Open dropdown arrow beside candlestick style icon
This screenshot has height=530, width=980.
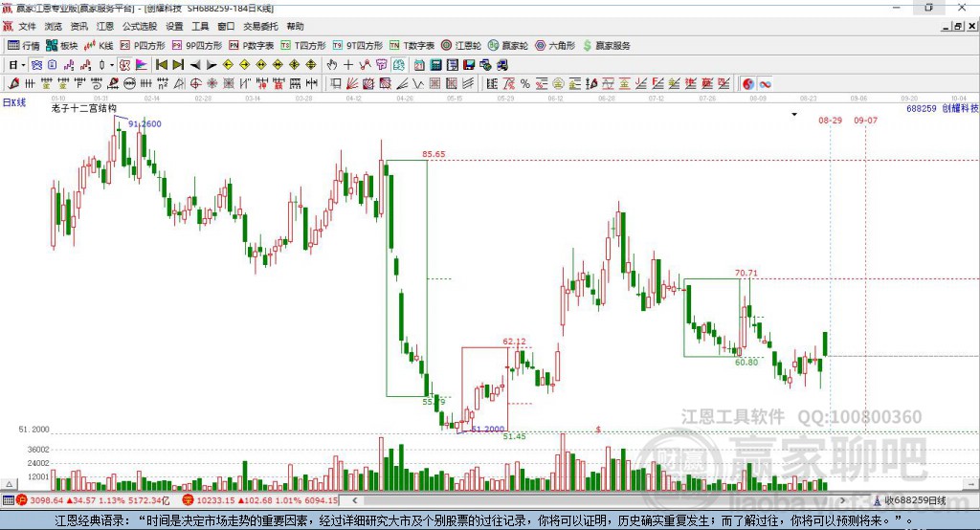click(112, 65)
